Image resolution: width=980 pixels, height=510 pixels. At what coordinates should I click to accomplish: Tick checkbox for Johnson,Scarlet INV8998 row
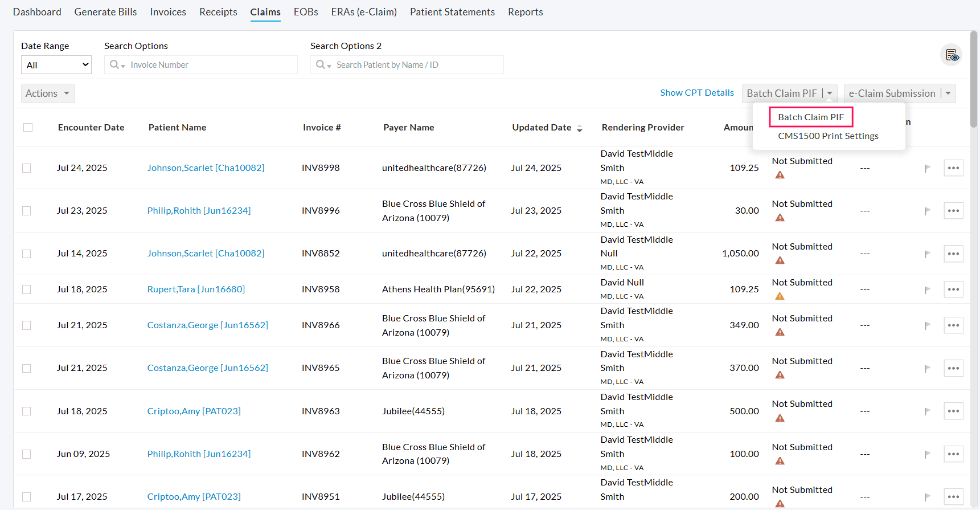click(27, 168)
